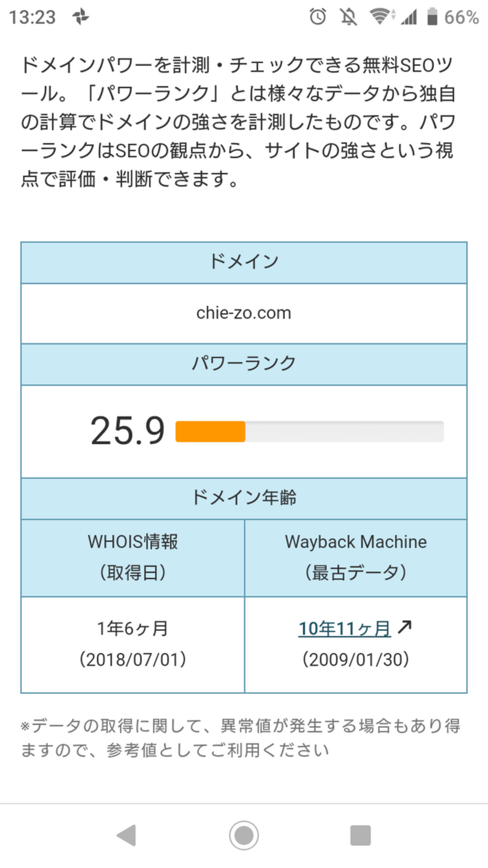Tap the battery status icon
488x868 pixels.
(x=432, y=17)
